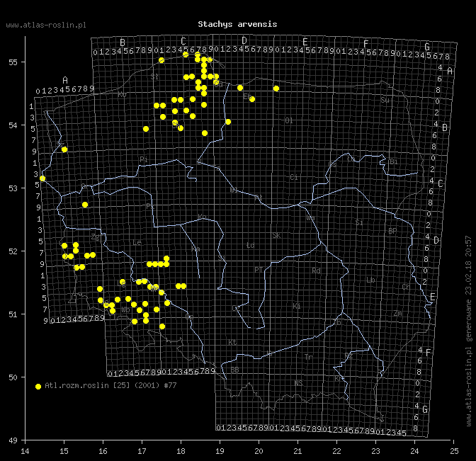The height and width of the screenshot is (461, 476).
Task: Click the 'Lb' city label on map
Action: tap(370, 280)
